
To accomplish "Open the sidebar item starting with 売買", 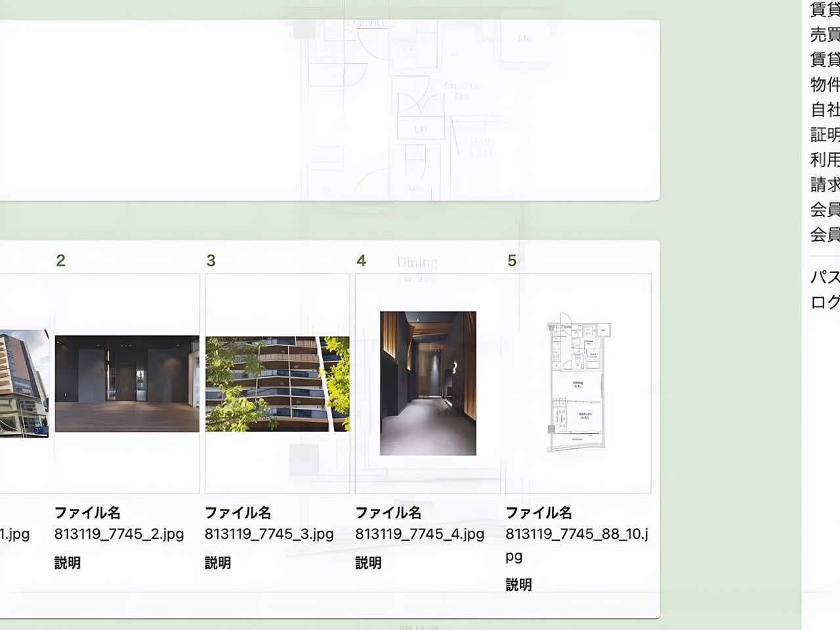I will click(825, 34).
